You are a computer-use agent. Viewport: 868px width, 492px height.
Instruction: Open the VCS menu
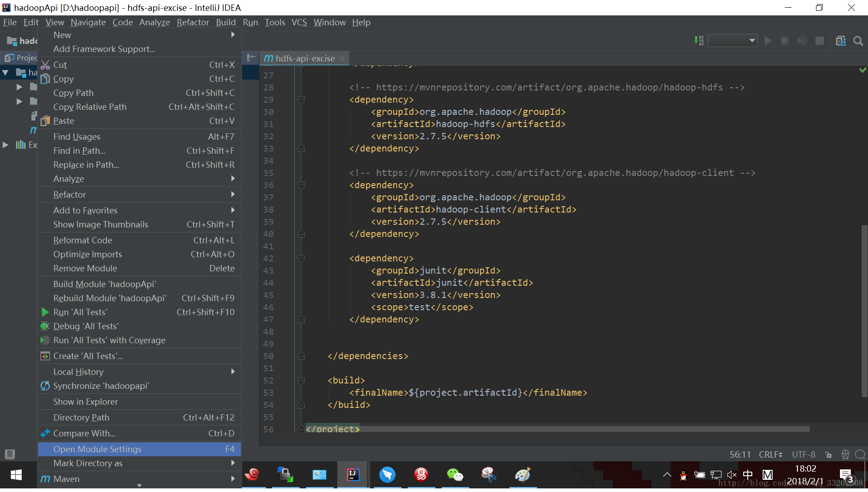[x=299, y=22]
